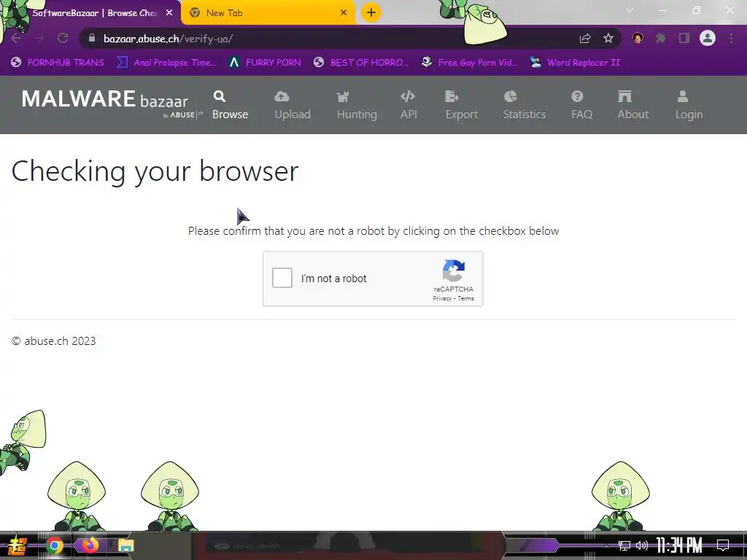Click the Login person icon
The image size is (747, 560).
(x=683, y=97)
